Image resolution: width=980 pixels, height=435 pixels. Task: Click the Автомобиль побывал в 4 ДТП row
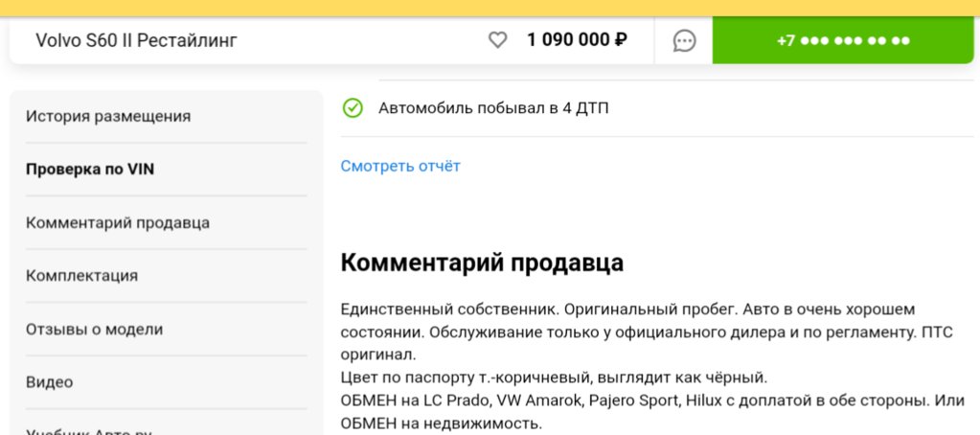(x=657, y=108)
